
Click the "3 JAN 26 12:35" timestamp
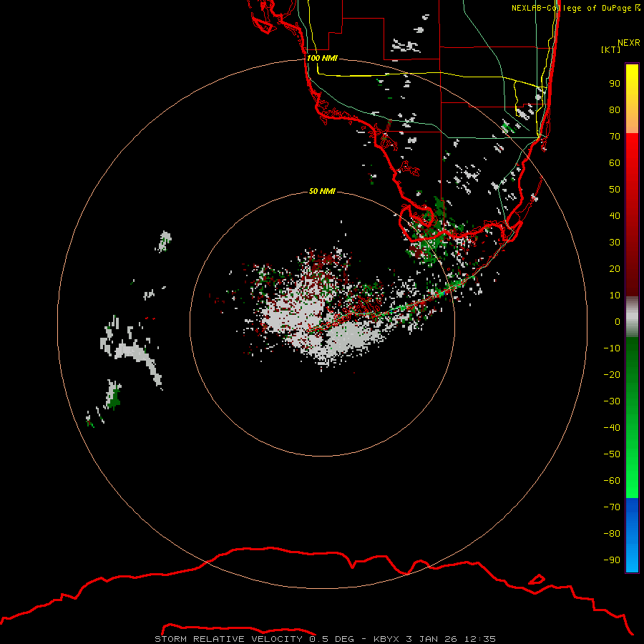[x=451, y=639]
